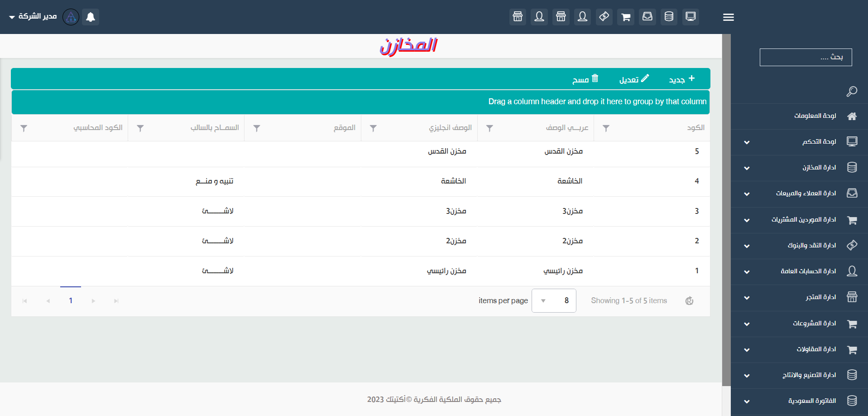Click ticket icon beside ادارة النقد والبنوك
Screen dimensions: 868x416
tap(852, 245)
